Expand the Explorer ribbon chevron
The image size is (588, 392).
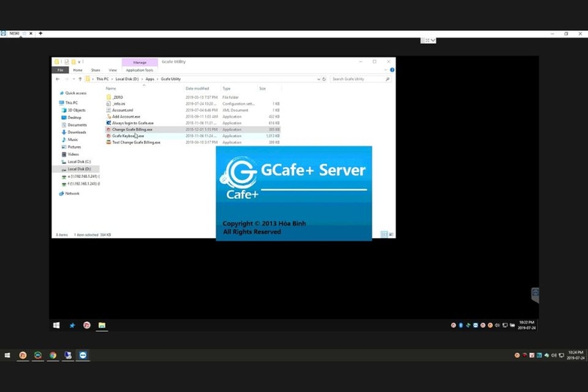coord(385,70)
